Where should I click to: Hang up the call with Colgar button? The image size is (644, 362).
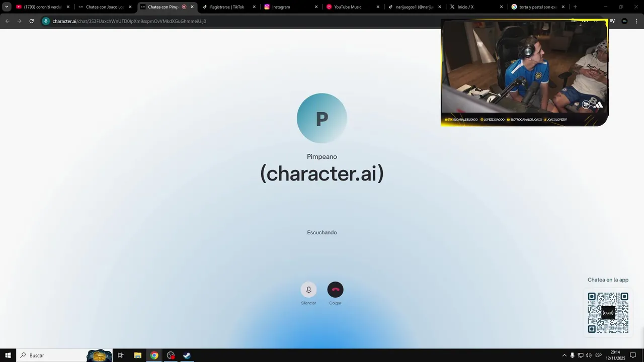[335, 290]
